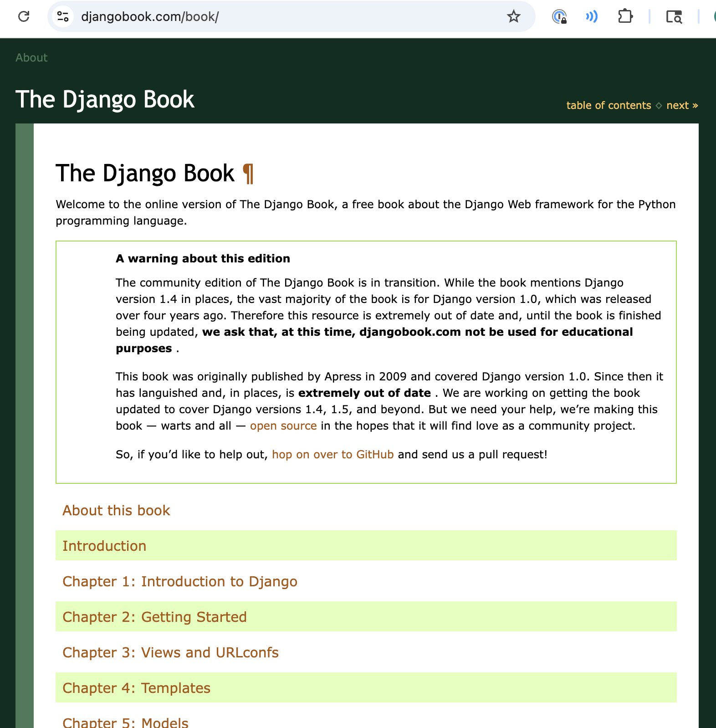Open the site information icon in address bar

63,16
